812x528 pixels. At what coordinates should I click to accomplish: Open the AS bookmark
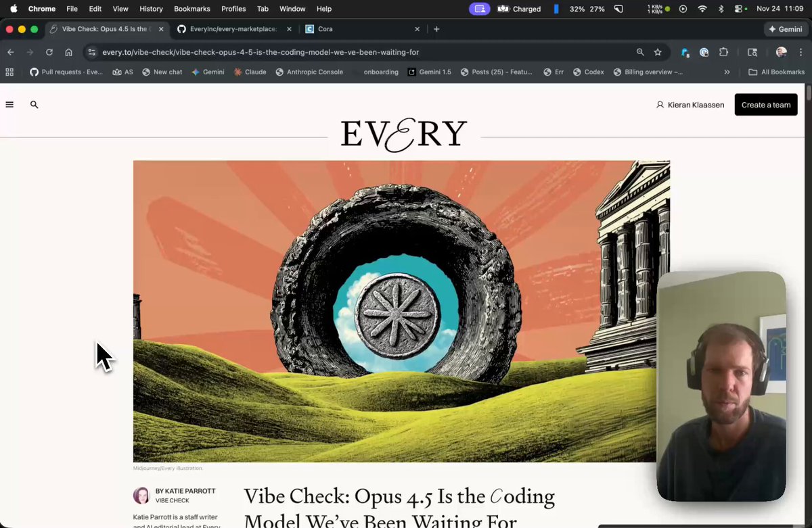click(x=122, y=72)
